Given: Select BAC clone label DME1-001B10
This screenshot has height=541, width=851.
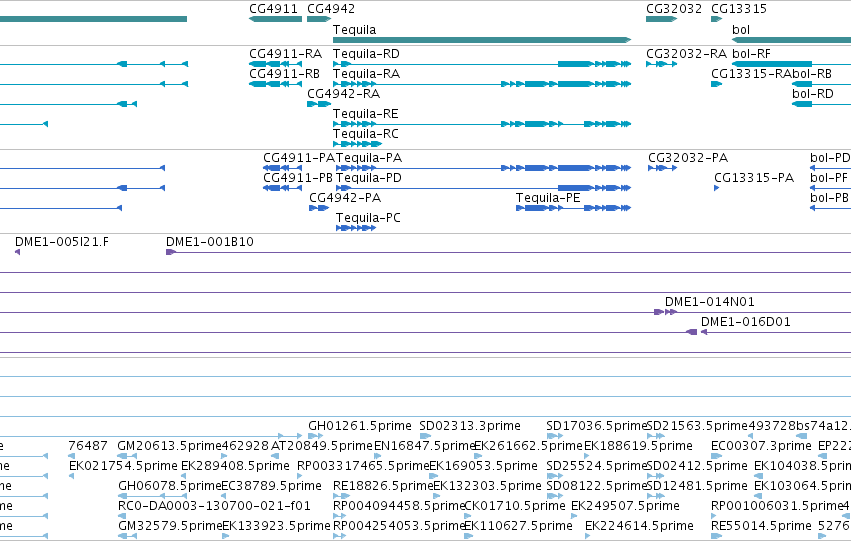Looking at the screenshot, I should point(209,242).
